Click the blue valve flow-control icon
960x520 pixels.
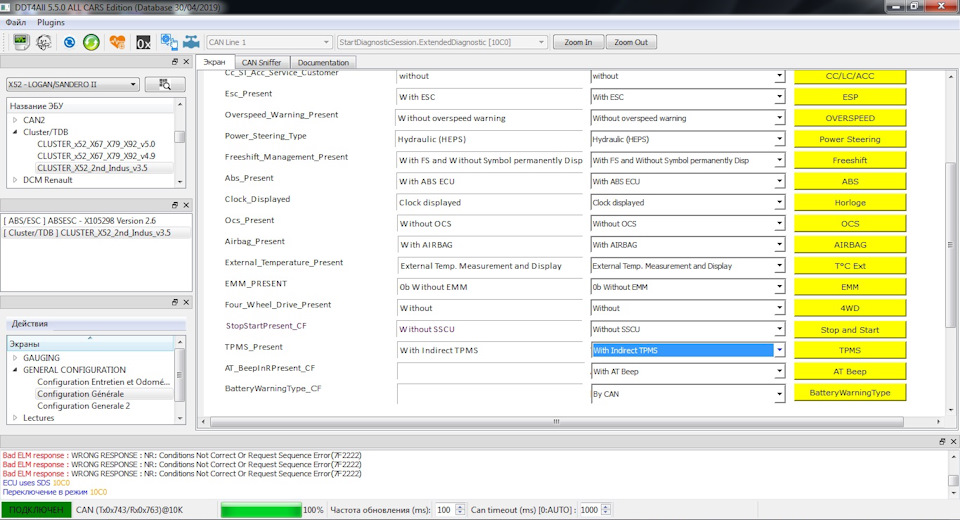pyautogui.click(x=192, y=42)
